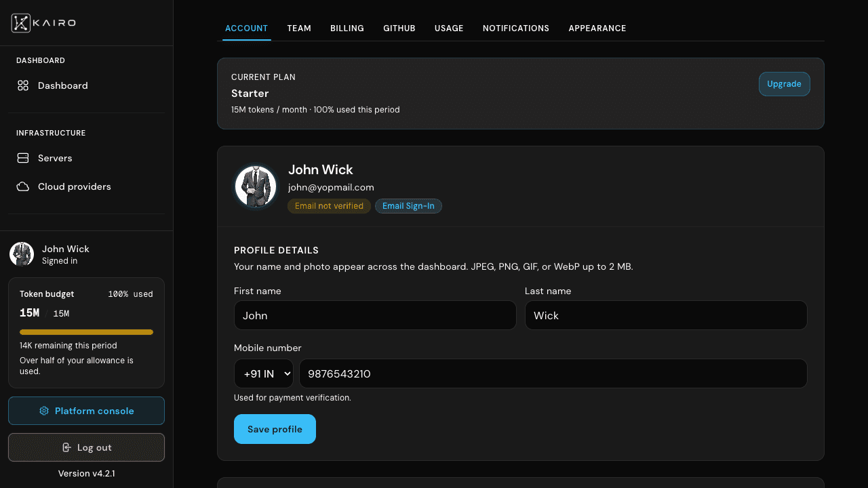Viewport: 868px width, 488px height.
Task: Open the Notifications tab
Action: [x=516, y=28]
